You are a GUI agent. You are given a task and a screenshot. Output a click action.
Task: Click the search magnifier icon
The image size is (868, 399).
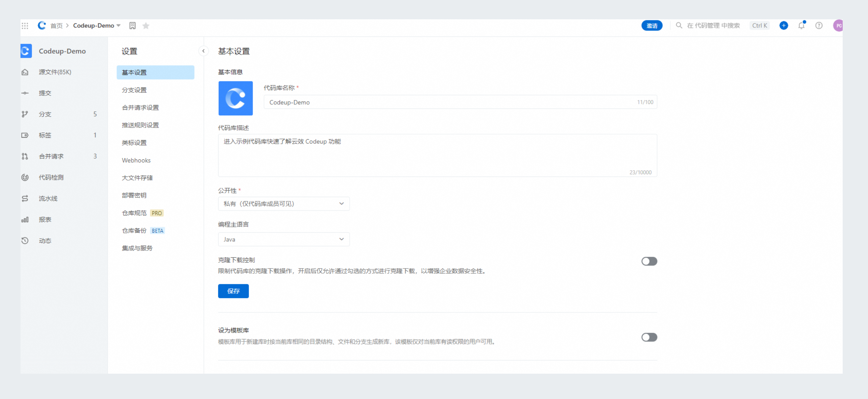click(x=679, y=25)
